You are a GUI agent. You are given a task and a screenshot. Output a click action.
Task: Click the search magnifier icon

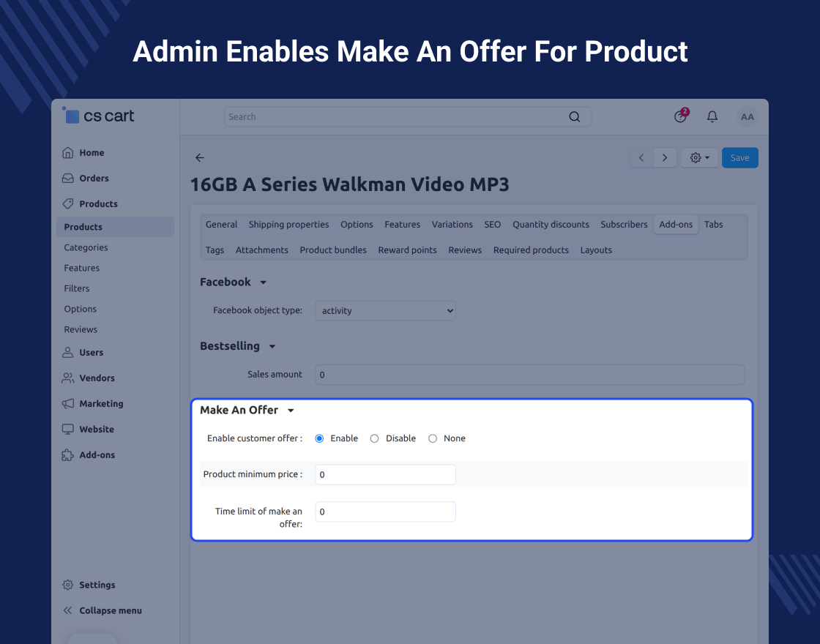coord(574,117)
